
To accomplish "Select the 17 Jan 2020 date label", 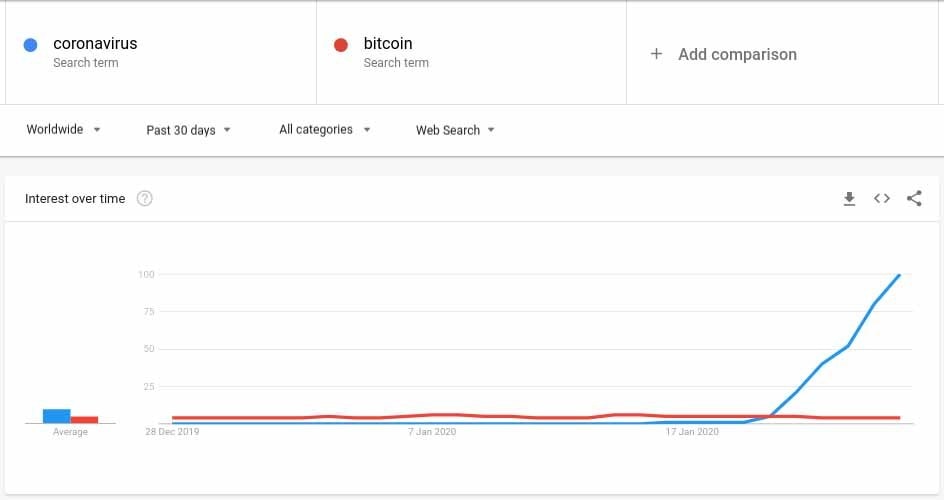I will pos(692,432).
